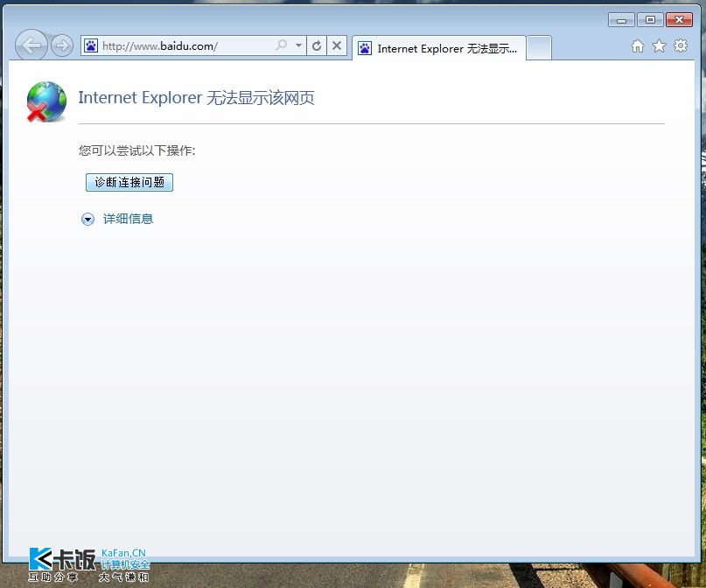This screenshot has height=588, width=706.
Task: Click the heading Internet Explorer 无法显示该网页
Action: tap(196, 98)
